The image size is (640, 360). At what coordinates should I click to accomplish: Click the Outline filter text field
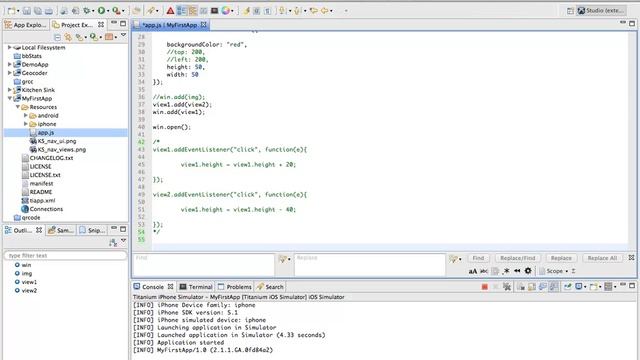[65, 256]
